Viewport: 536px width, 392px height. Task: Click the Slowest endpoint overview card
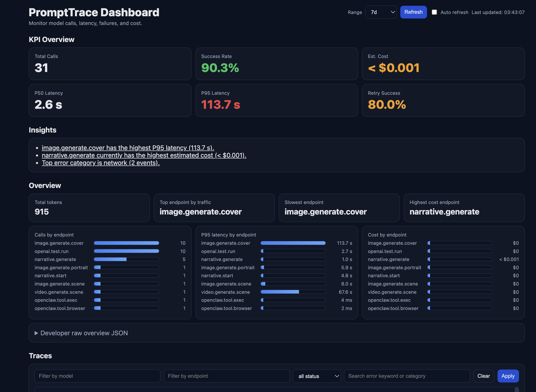point(339,207)
